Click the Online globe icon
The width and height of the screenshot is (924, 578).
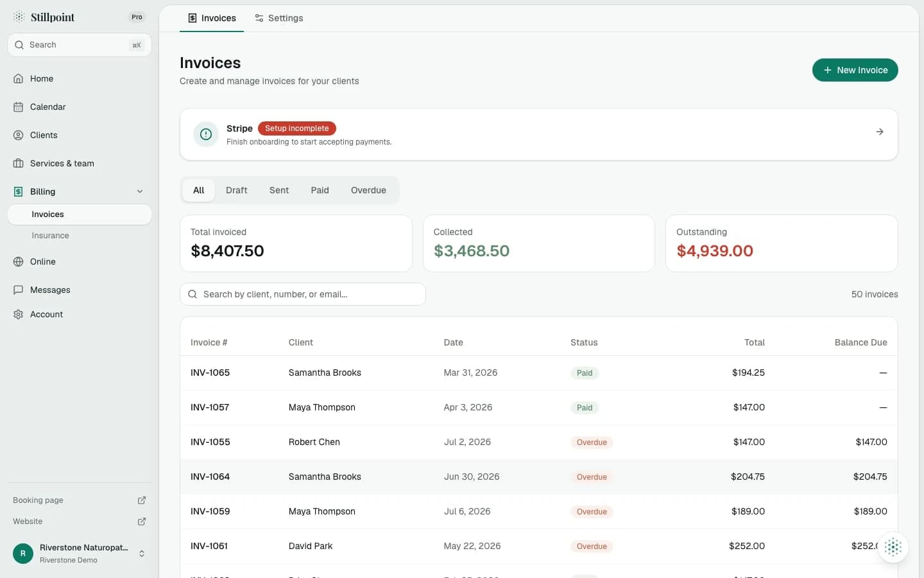(x=18, y=261)
